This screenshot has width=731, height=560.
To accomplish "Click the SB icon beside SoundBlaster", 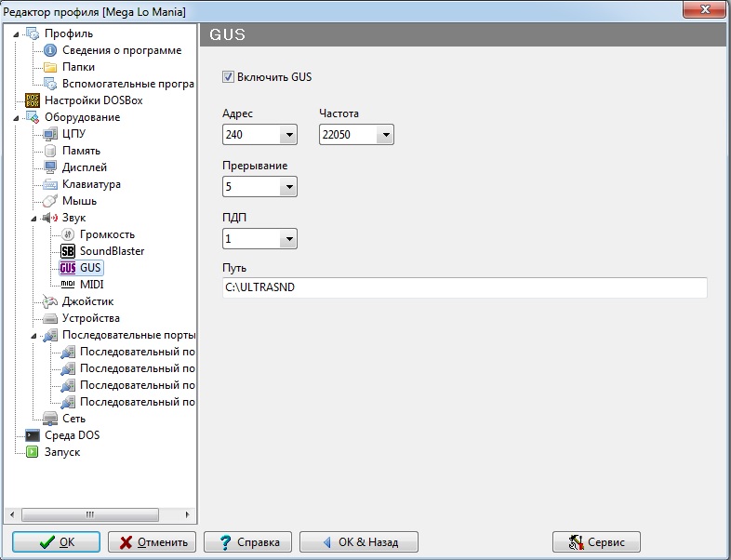I will point(68,251).
